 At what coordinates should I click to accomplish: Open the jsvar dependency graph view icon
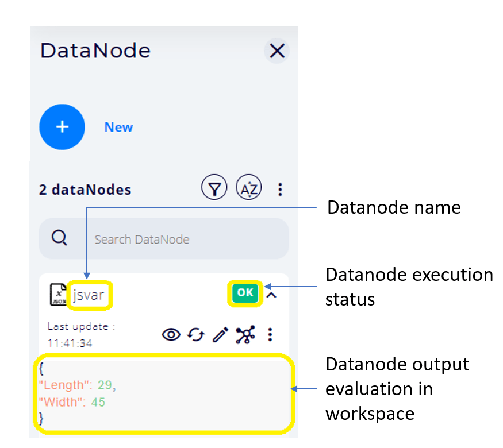pyautogui.click(x=244, y=334)
